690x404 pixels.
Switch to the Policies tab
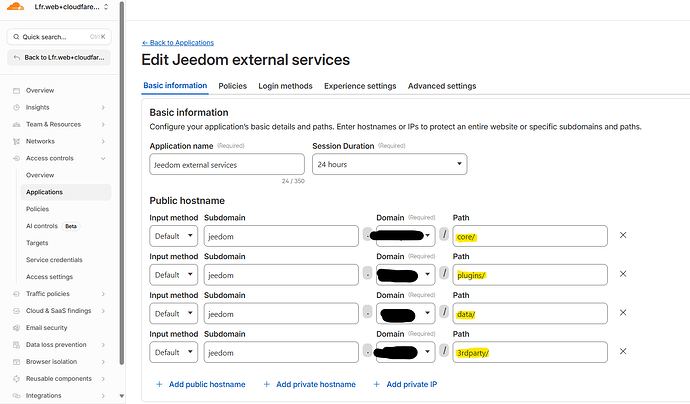(x=232, y=86)
